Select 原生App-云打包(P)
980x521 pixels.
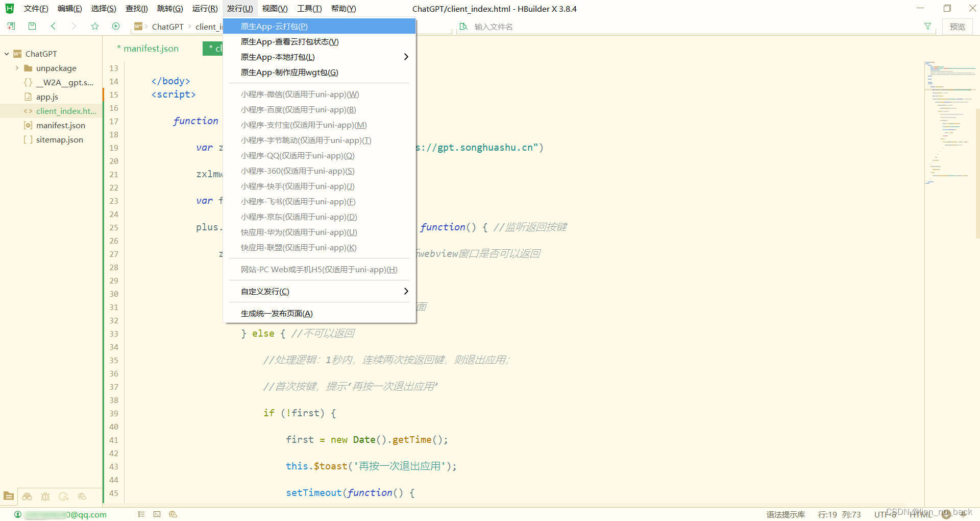(x=320, y=26)
